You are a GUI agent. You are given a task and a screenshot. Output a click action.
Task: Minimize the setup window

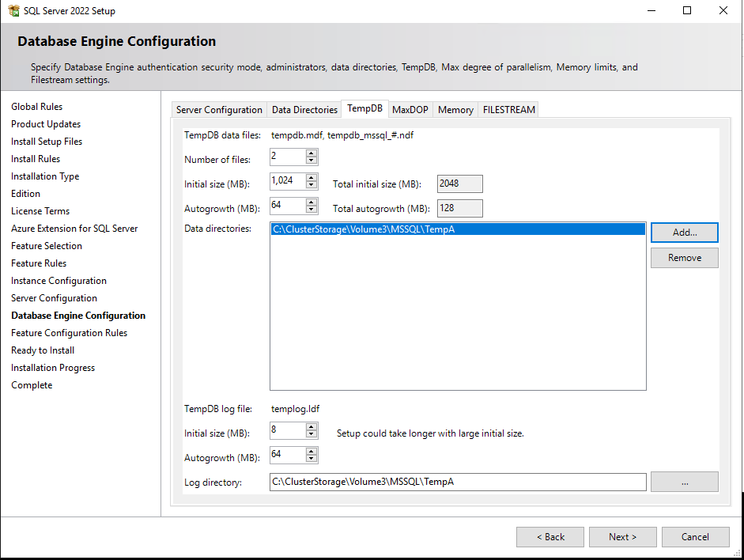pos(651,10)
